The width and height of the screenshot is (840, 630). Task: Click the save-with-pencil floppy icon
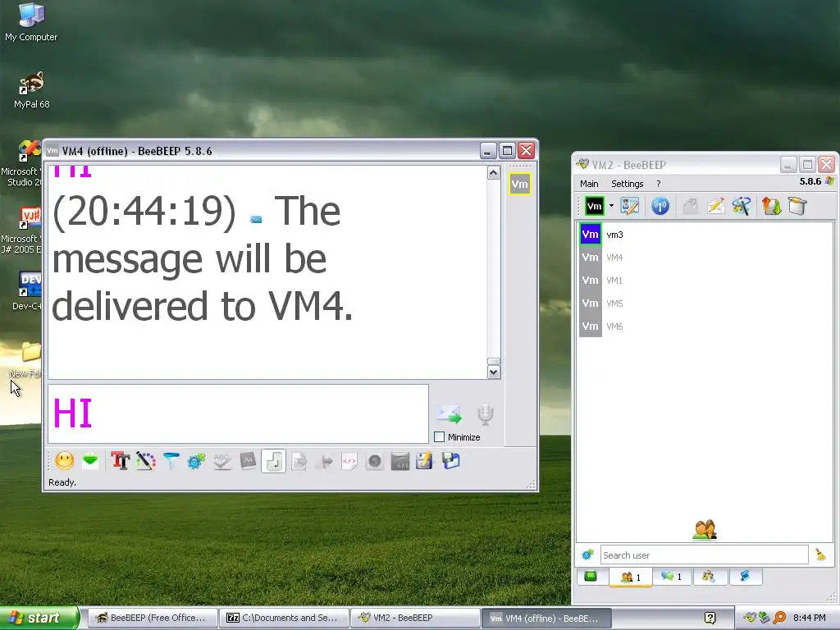click(x=424, y=461)
